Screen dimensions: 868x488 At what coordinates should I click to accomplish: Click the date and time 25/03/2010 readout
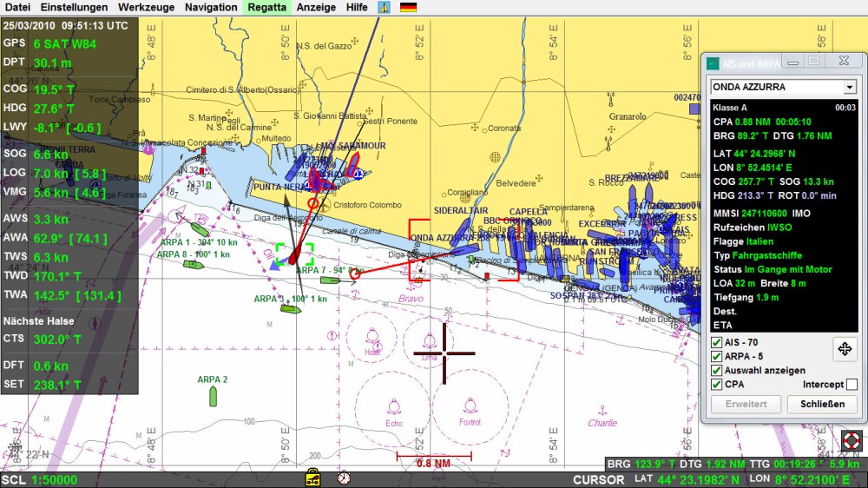(x=65, y=25)
